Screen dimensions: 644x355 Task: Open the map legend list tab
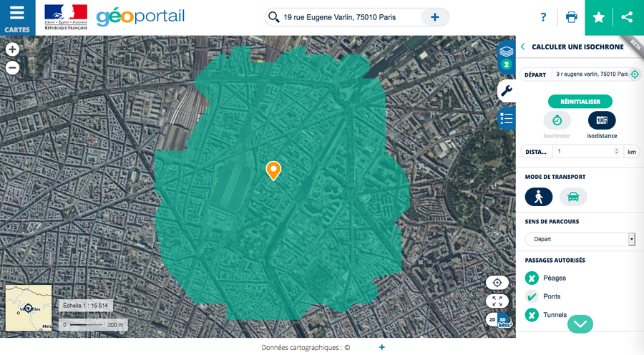pyautogui.click(x=507, y=119)
